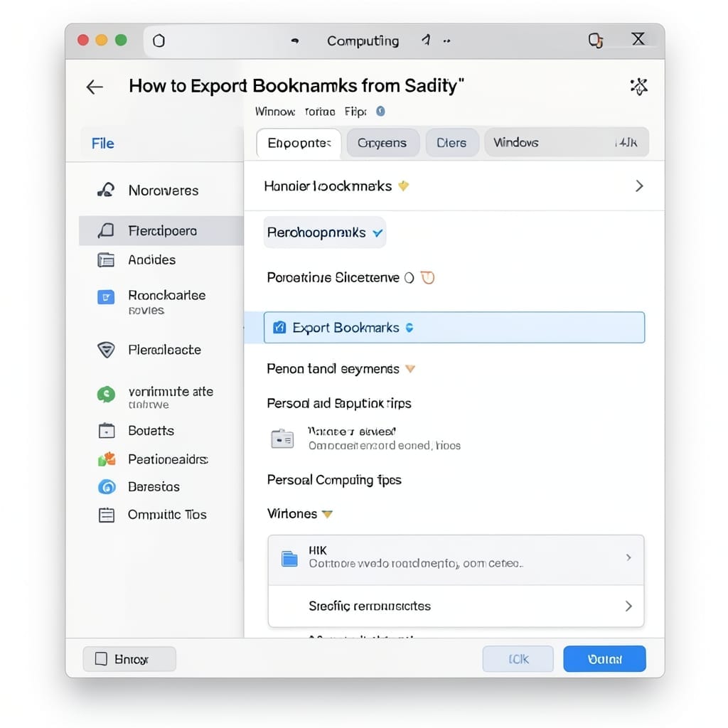728x728 pixels.
Task: Open the Fiipi menu item
Action: click(x=355, y=112)
